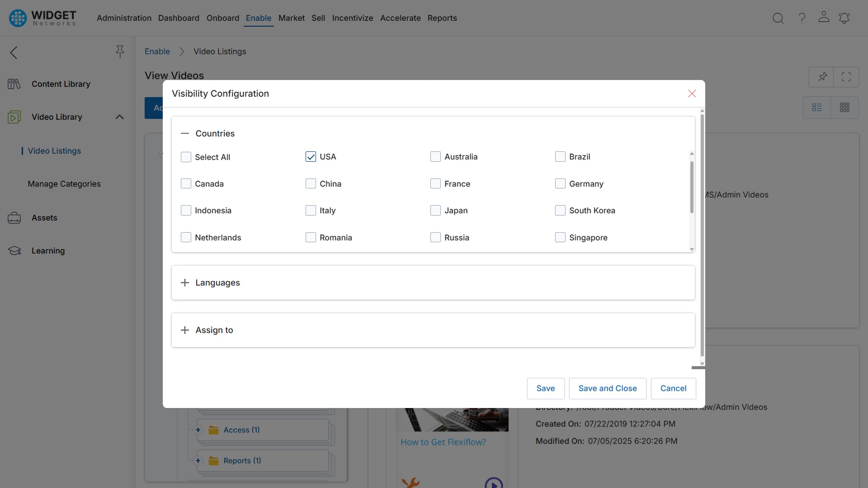Open the Learning section in the sidebar
Image resolution: width=868 pixels, height=488 pixels.
pyautogui.click(x=48, y=250)
